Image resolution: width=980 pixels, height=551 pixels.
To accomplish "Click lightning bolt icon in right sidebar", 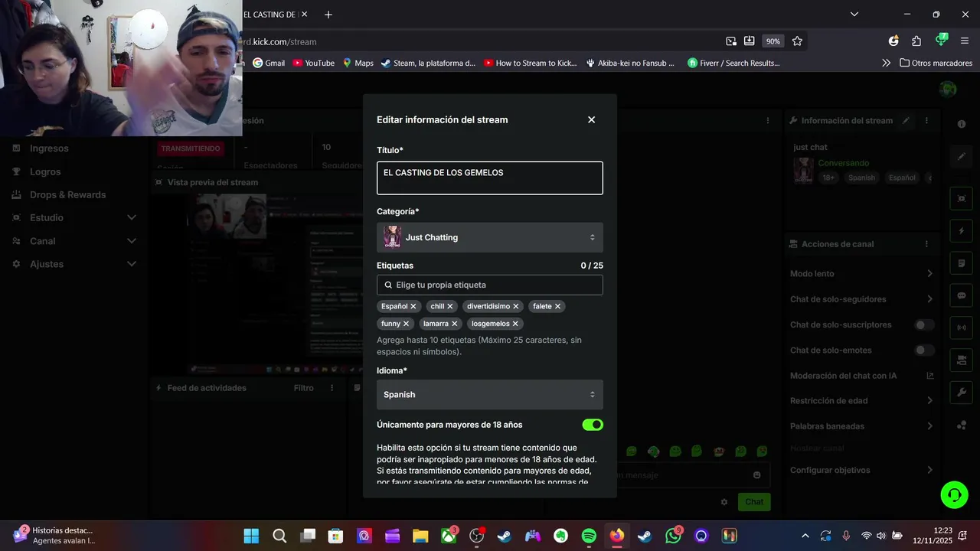I will click(x=962, y=231).
